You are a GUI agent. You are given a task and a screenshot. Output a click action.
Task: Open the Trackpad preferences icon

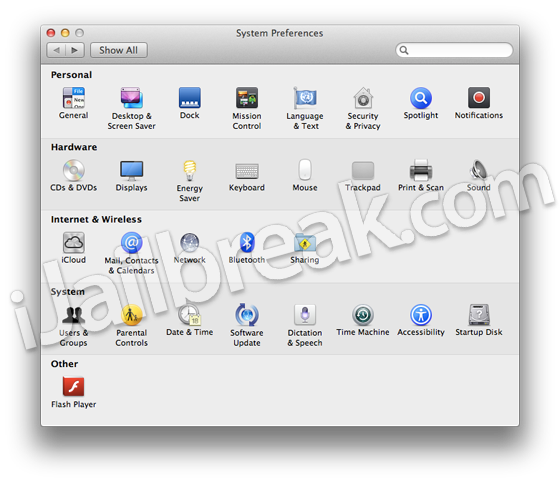pos(363,170)
